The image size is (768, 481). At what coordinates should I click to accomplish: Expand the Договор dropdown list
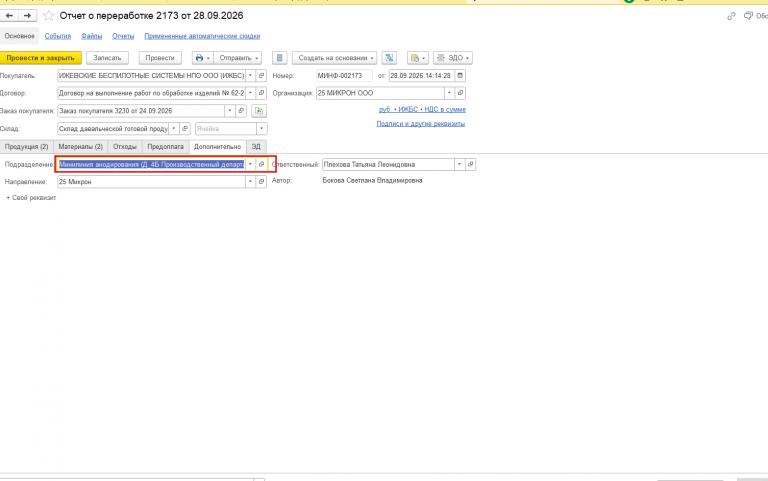[x=250, y=93]
